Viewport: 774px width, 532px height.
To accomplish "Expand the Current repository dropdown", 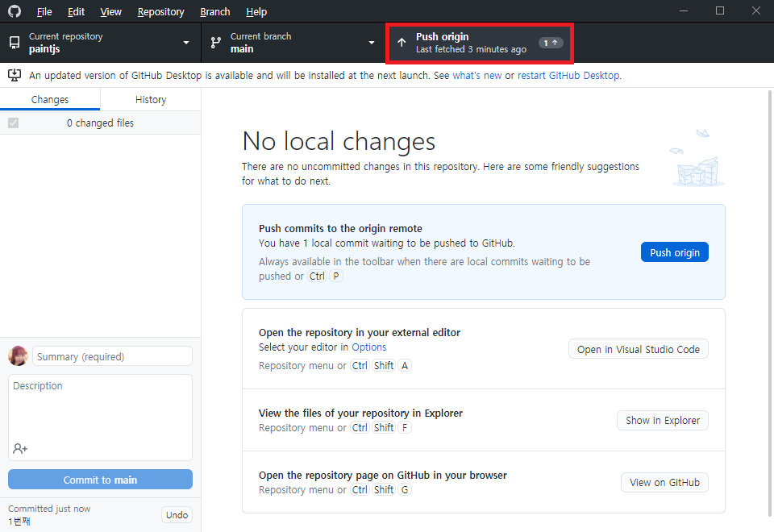I will point(100,43).
